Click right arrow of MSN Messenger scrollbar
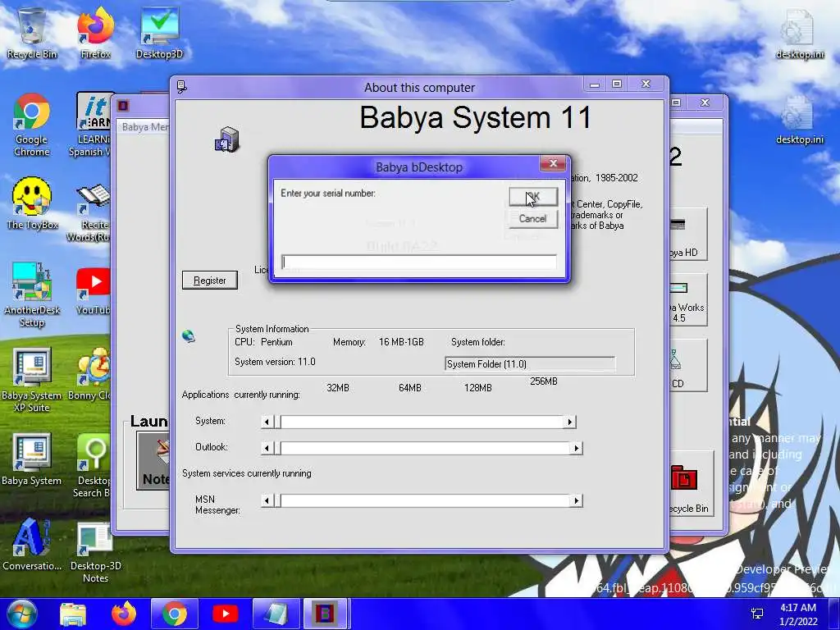This screenshot has width=840, height=630. tap(576, 501)
